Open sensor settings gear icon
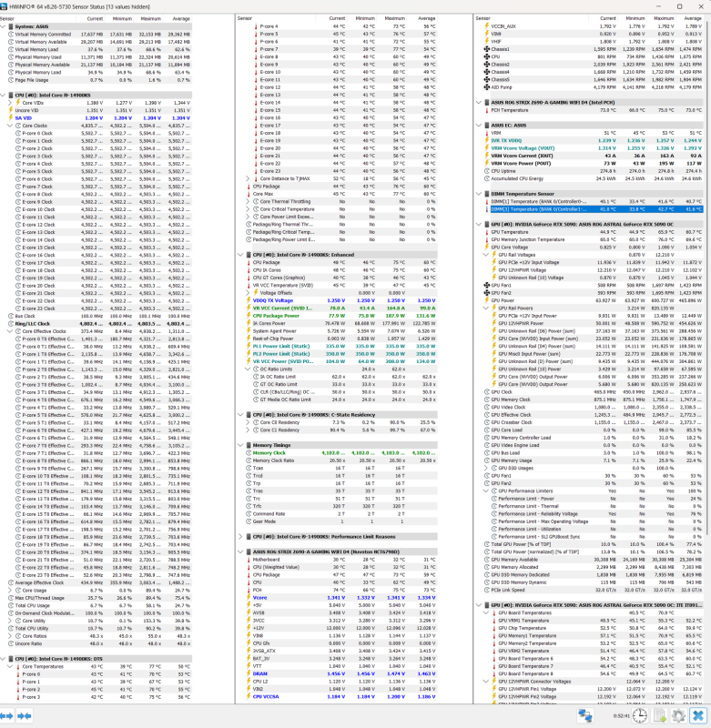The image size is (711, 728). coord(678,716)
